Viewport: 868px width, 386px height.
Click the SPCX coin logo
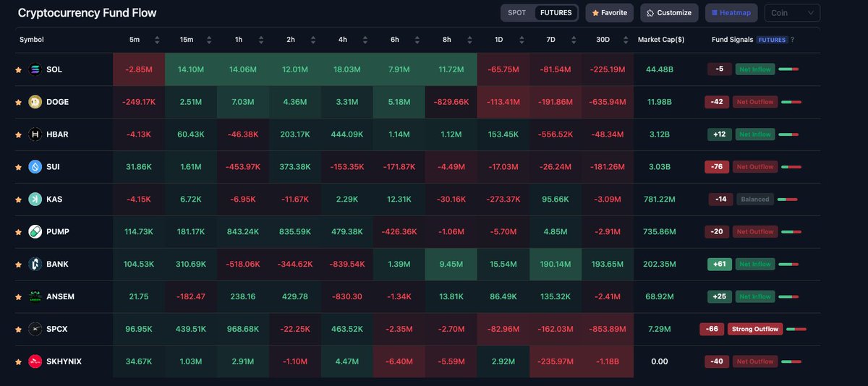coord(35,329)
